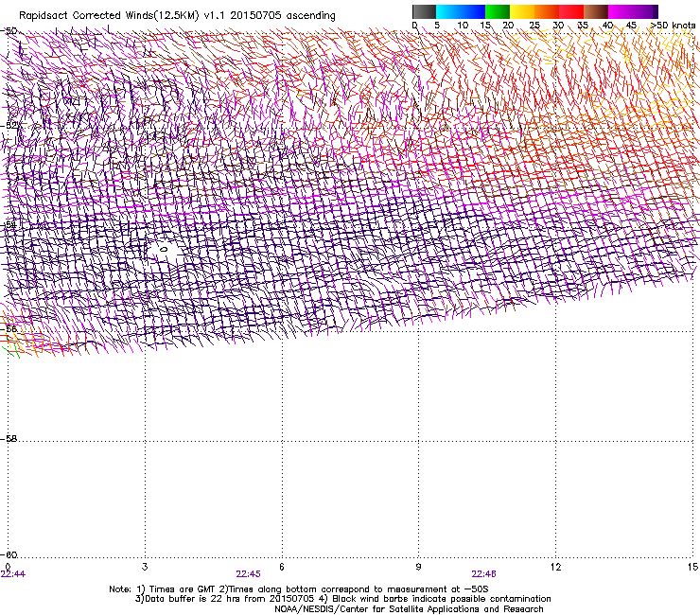The image size is (700, 615).
Task: Click the gray 0-5 knots color swatch
Action: [x=424, y=11]
